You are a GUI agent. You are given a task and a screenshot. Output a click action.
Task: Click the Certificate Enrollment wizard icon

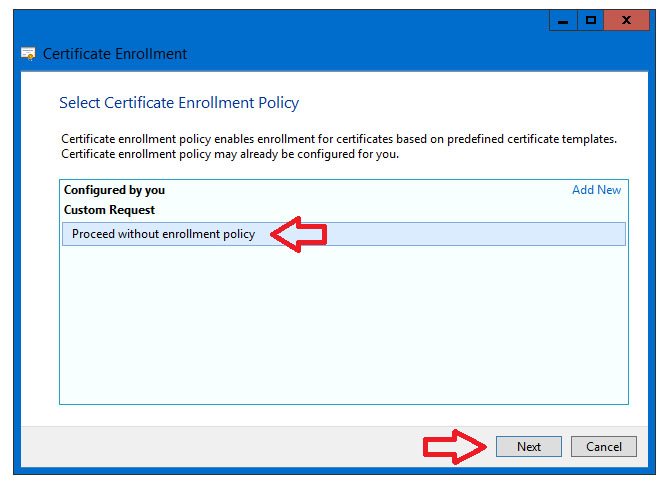click(x=28, y=54)
